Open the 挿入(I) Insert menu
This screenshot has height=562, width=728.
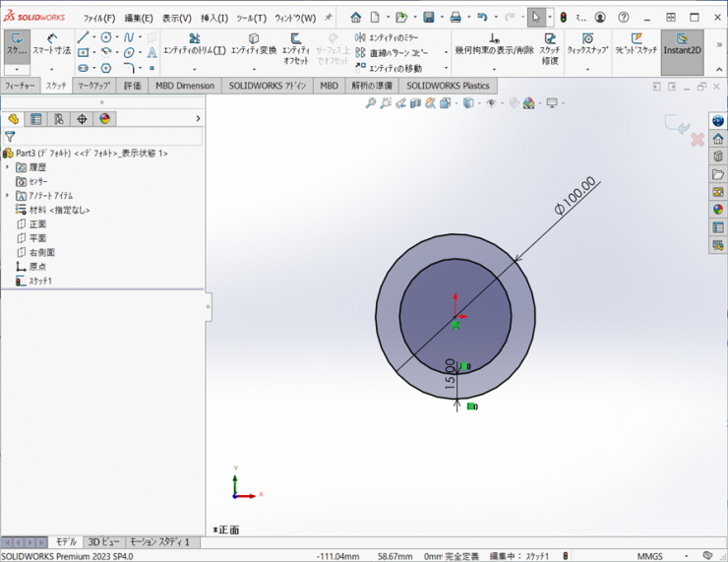(213, 18)
